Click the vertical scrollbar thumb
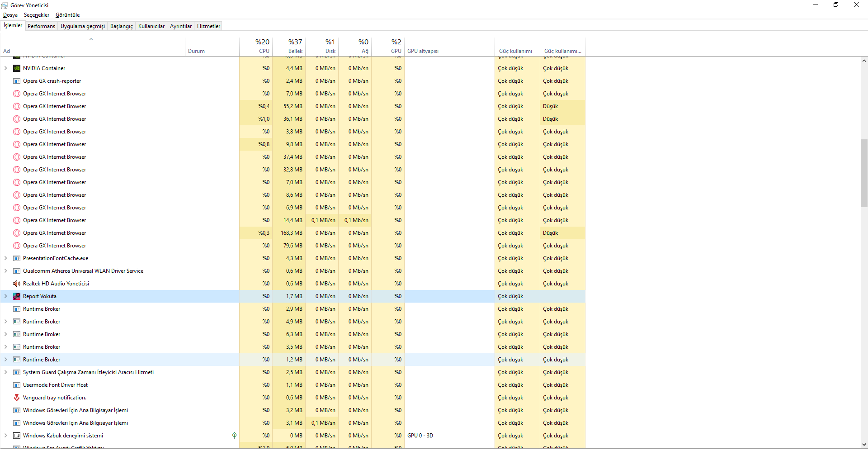This screenshot has width=868, height=451. click(864, 173)
